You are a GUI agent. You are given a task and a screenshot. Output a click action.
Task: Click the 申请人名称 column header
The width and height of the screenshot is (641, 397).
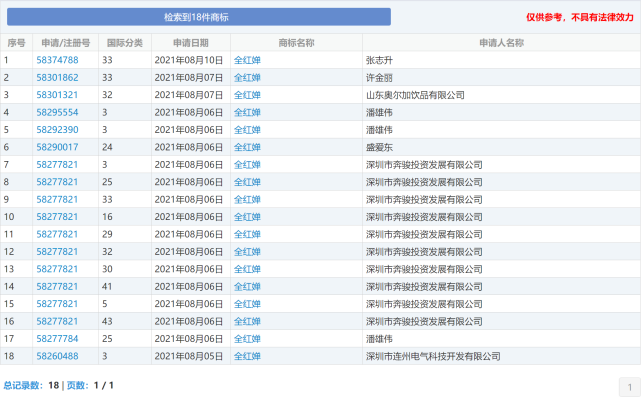(501, 43)
